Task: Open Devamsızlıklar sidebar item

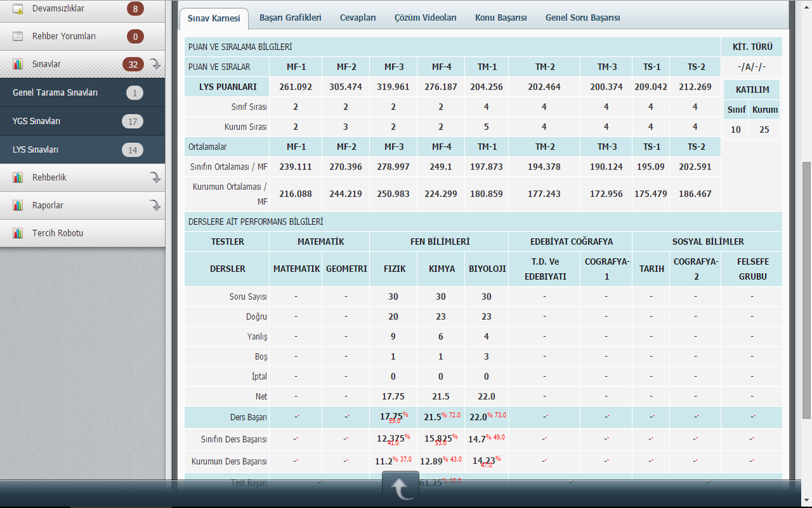Action: [x=82, y=10]
